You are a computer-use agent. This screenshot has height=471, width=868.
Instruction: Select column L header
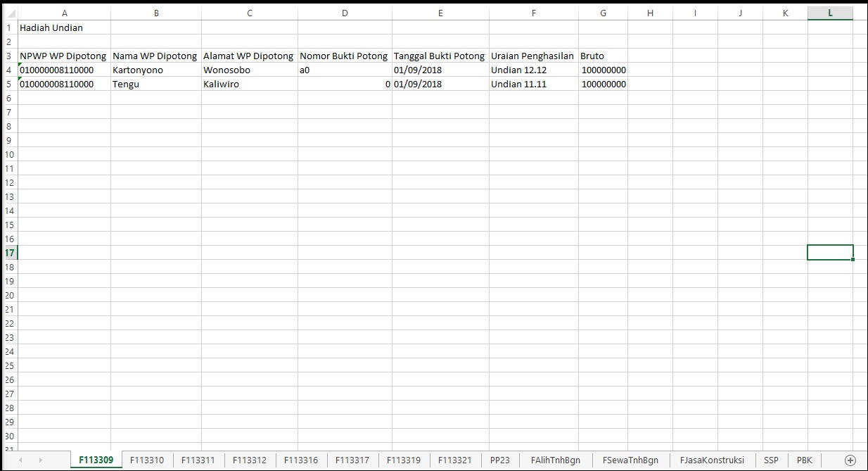(x=831, y=13)
